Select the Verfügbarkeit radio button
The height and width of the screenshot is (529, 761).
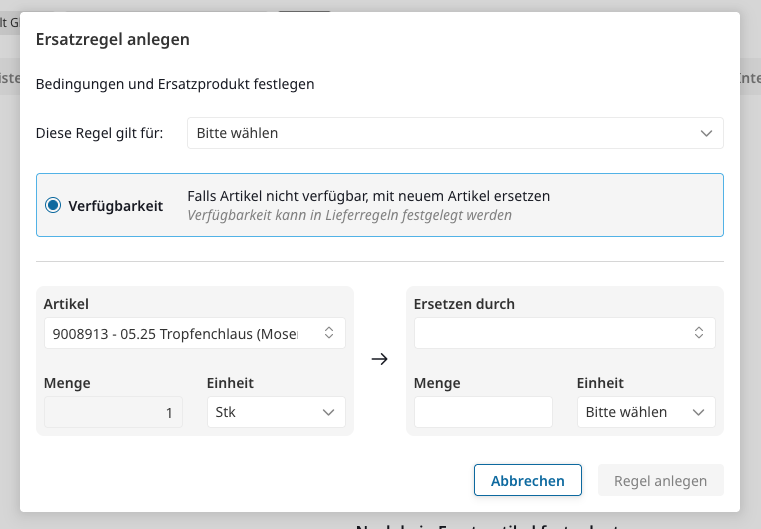click(53, 206)
